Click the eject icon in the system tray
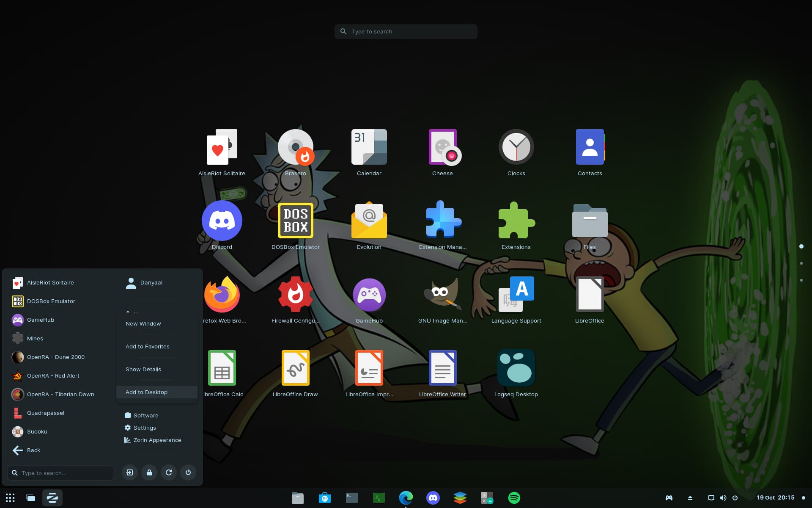 click(690, 498)
